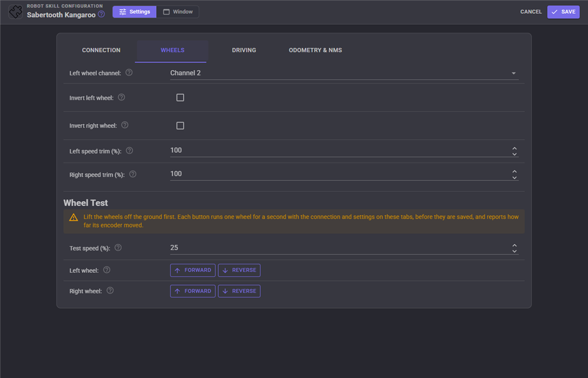Click the Wheel Test section heading

pyautogui.click(x=86, y=203)
